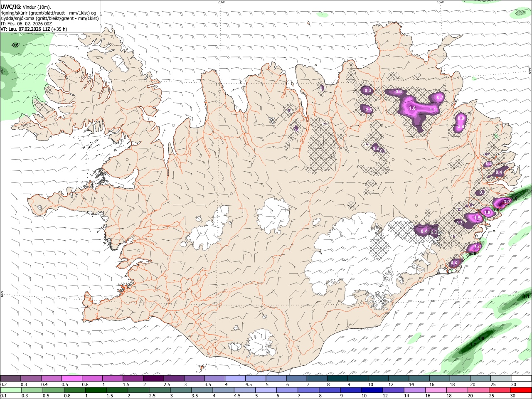Select the '3.5' label in the upper legend row
This screenshot has height=399, width=532.
[208, 384]
